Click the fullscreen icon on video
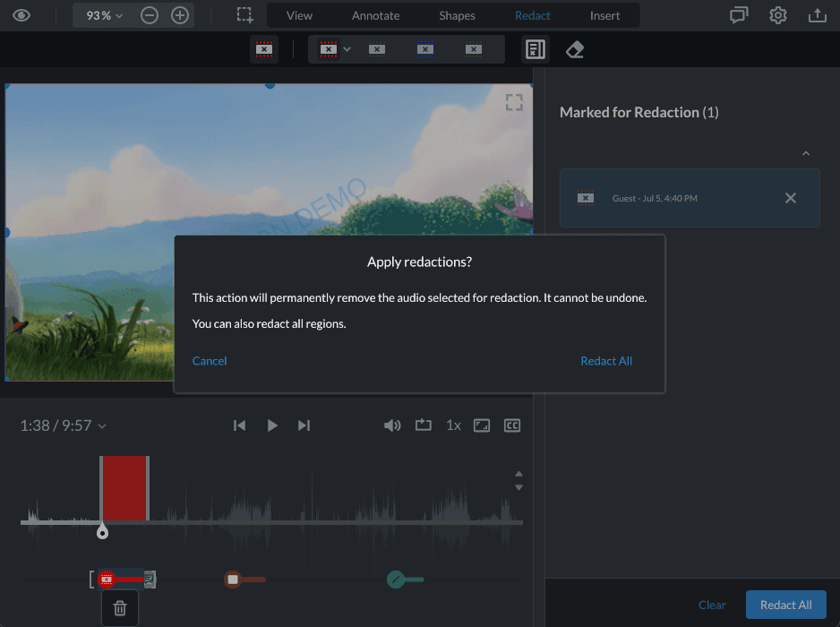 coord(514,102)
